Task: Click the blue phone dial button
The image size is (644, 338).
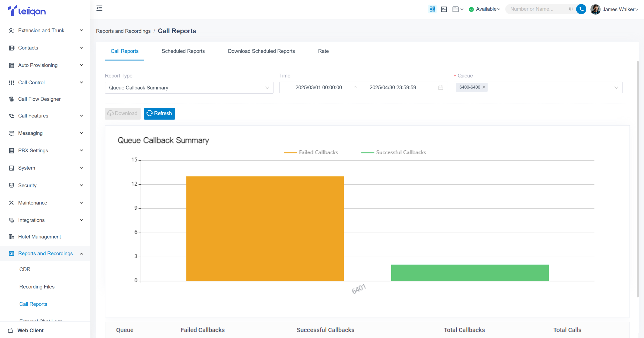Action: (x=581, y=9)
